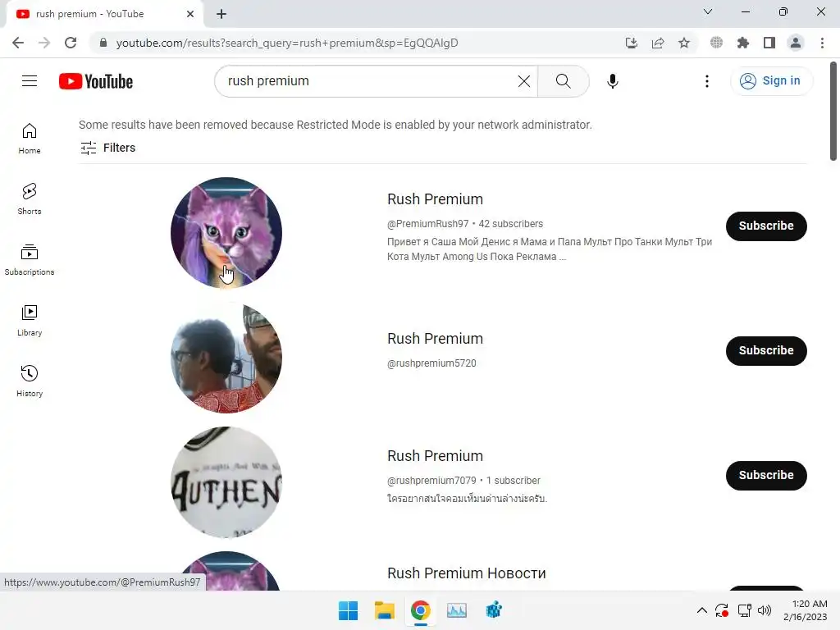Screen dimensions: 840x630
Task: Open Rush Premium channel with 42 subscribers
Action: (435, 199)
